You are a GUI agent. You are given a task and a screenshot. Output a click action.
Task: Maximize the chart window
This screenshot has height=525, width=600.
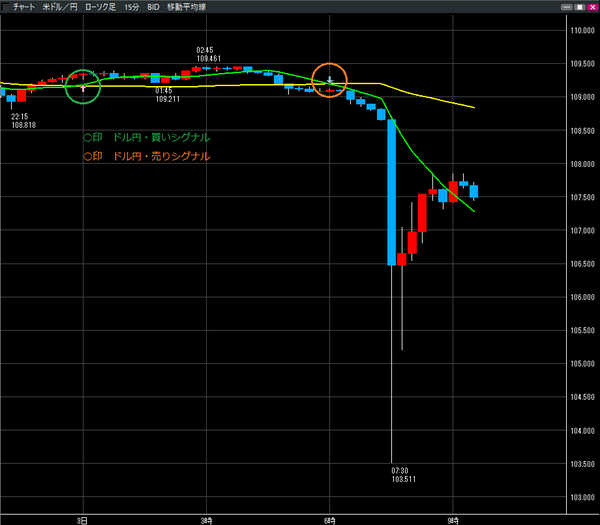[x=579, y=7]
